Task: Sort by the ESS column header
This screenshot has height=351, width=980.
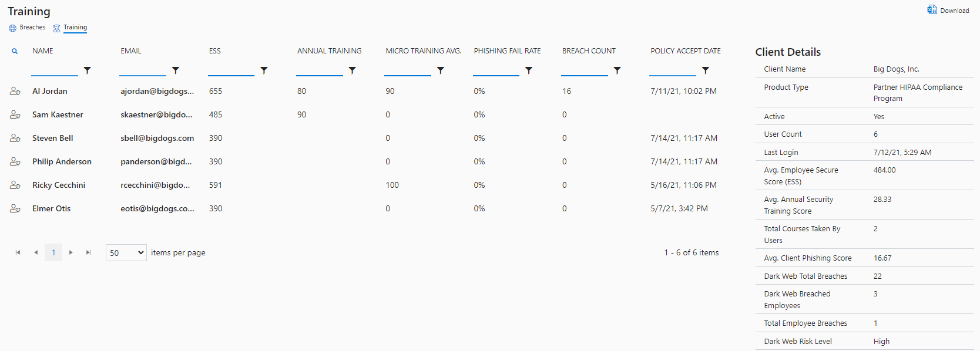Action: pos(215,51)
